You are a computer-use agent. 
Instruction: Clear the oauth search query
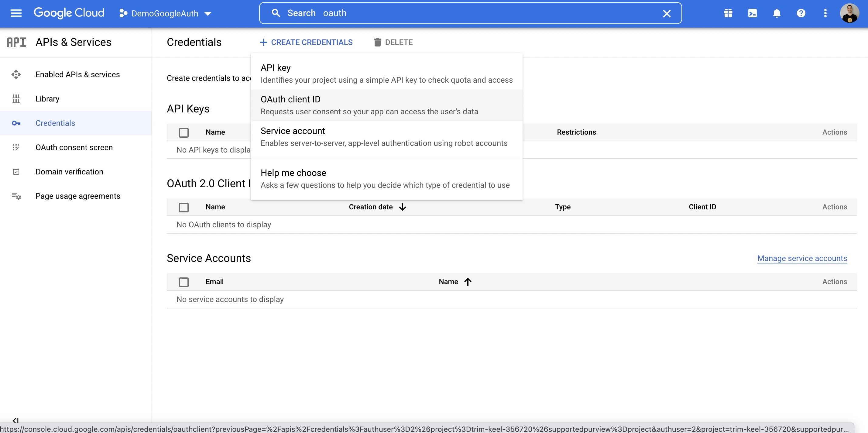pos(667,13)
